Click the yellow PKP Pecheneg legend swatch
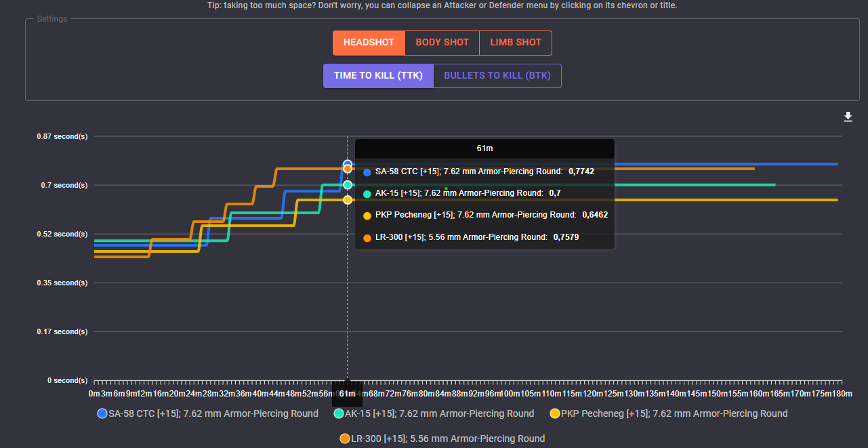 (x=555, y=413)
